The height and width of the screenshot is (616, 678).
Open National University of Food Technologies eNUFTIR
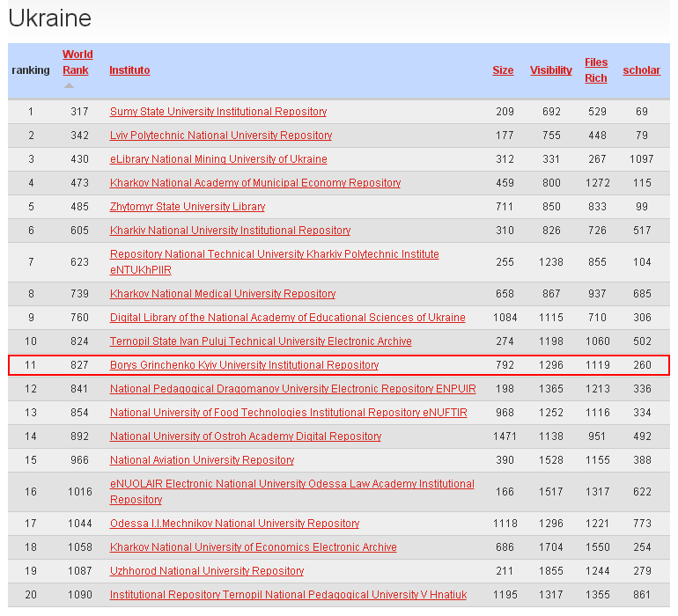pos(289,413)
